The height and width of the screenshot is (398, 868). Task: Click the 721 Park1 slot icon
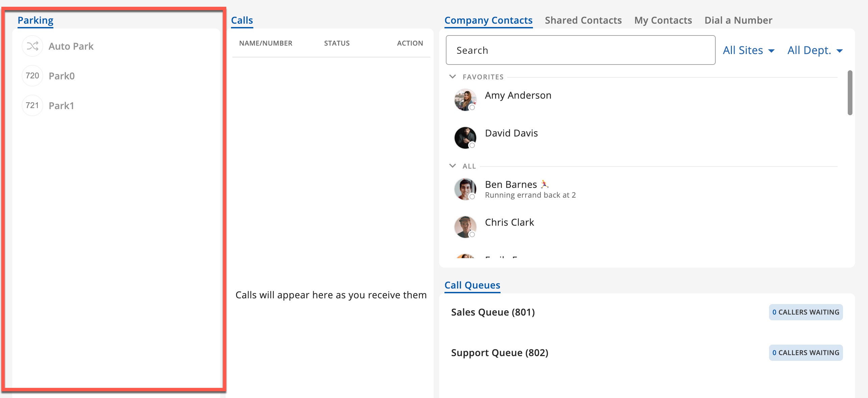click(32, 105)
